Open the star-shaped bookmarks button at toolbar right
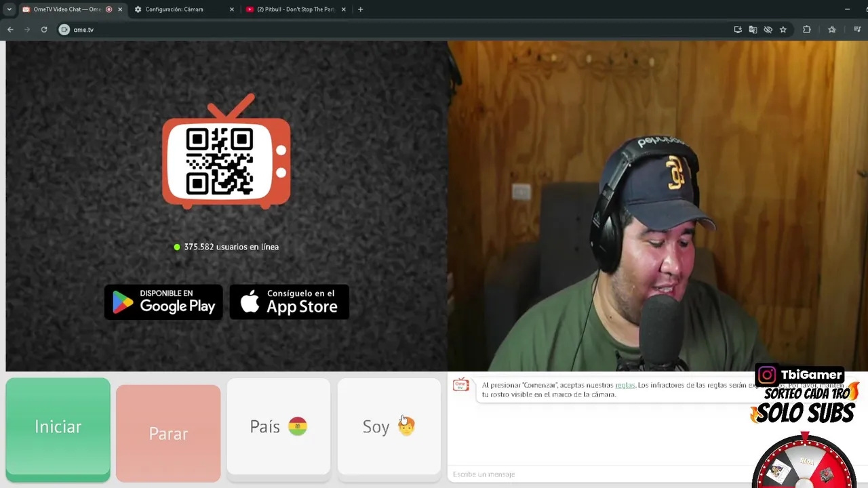The width and height of the screenshot is (868, 488). [832, 30]
